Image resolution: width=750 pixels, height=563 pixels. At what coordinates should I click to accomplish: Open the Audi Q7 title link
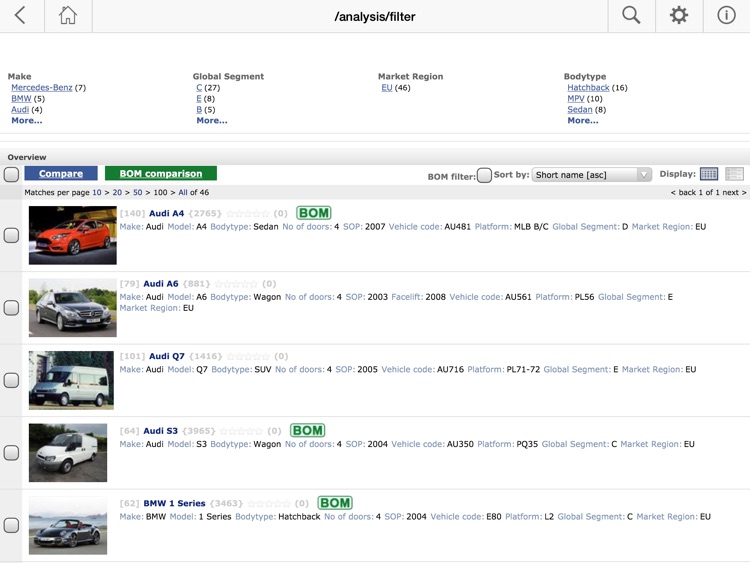pos(167,356)
